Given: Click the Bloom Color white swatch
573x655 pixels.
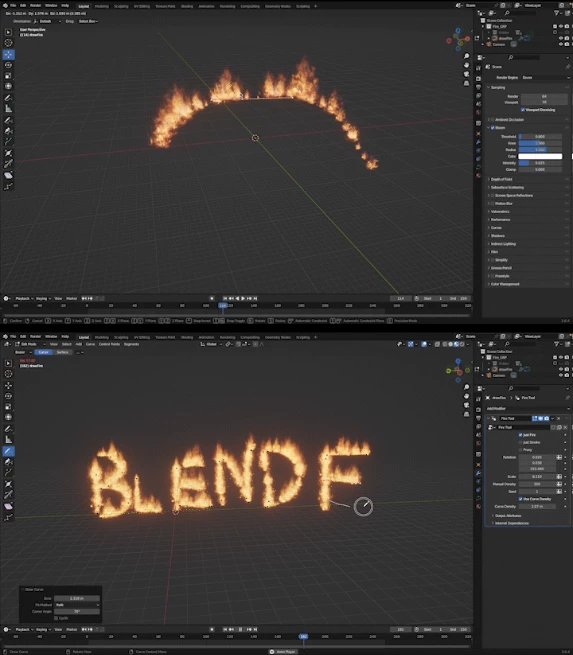Looking at the screenshot, I should pos(540,156).
